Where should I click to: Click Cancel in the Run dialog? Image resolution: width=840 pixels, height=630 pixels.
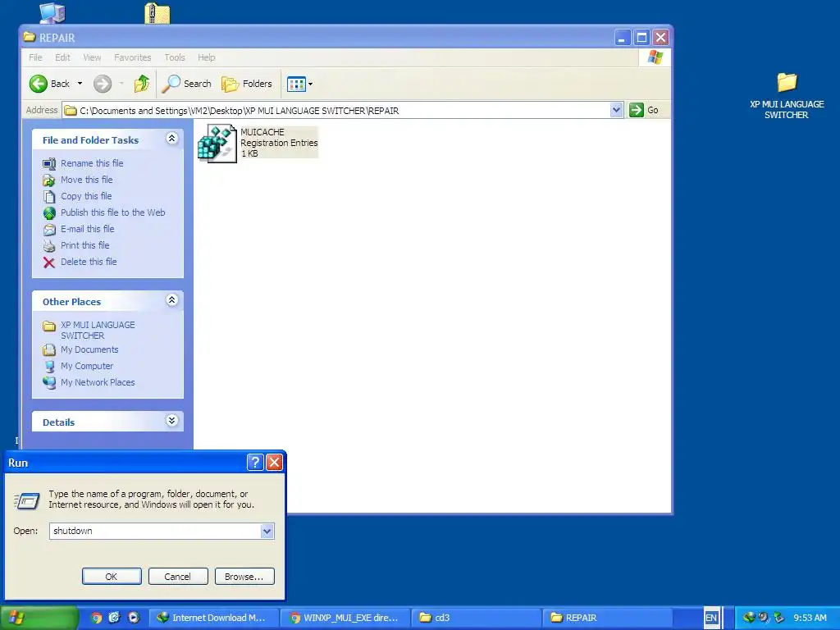(177, 577)
